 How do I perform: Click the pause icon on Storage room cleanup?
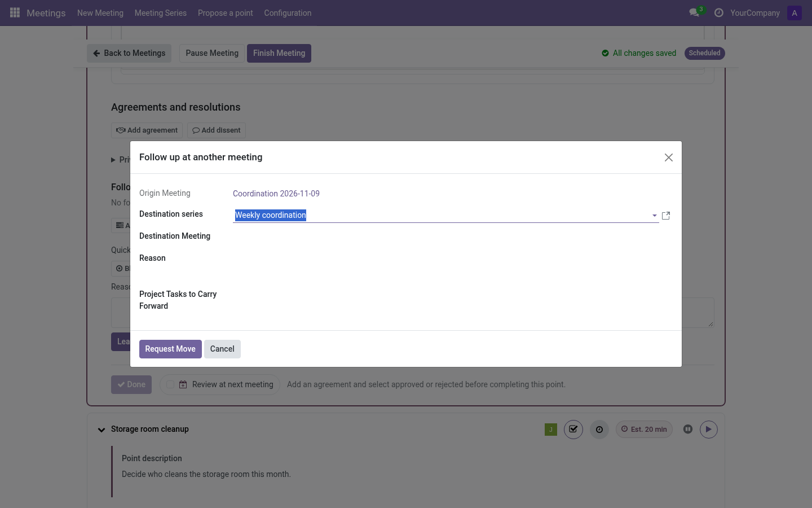pyautogui.click(x=688, y=430)
